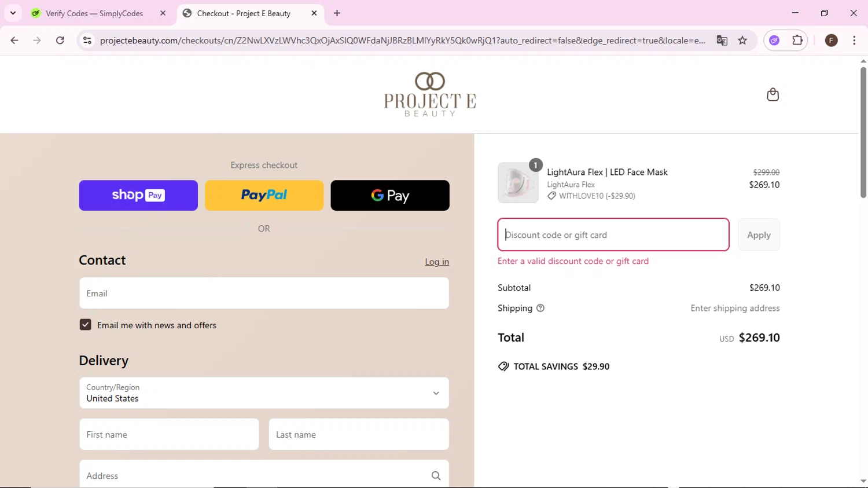The width and height of the screenshot is (868, 488).
Task: Focus the First name field
Action: [x=169, y=434]
